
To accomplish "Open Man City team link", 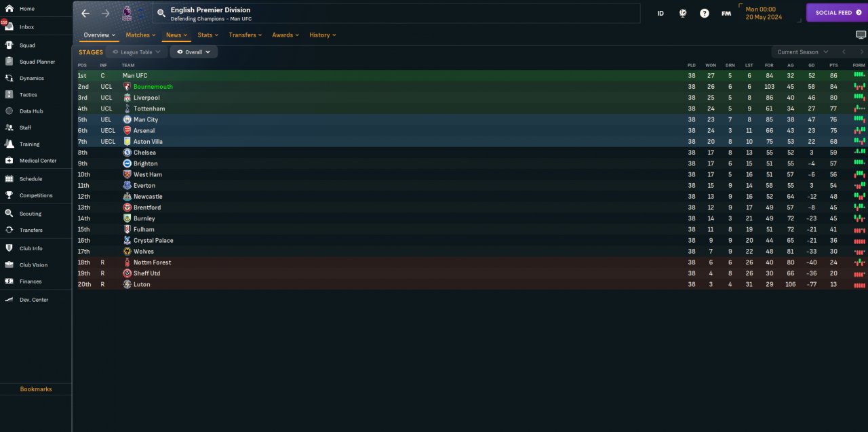I will pos(146,119).
